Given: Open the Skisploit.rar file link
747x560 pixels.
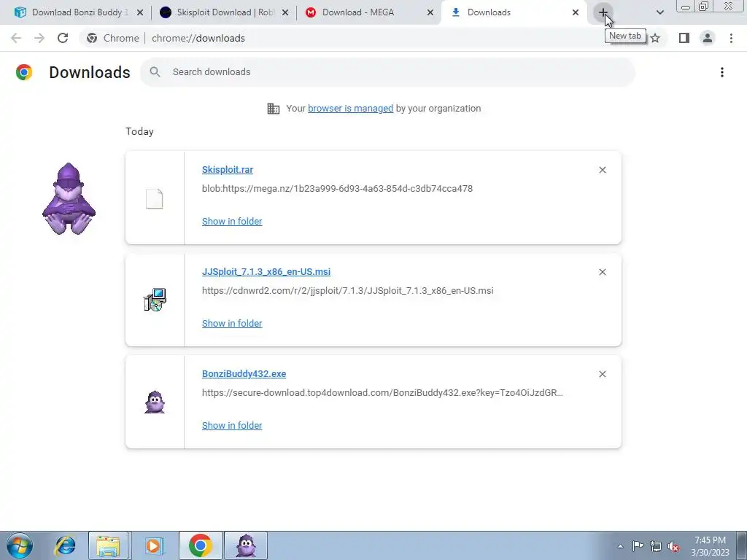Looking at the screenshot, I should point(228,170).
